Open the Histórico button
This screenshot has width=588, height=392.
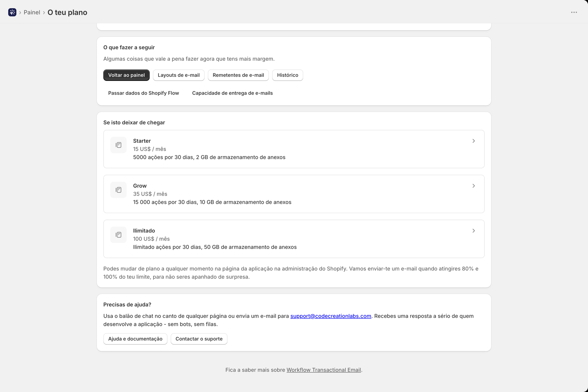tap(288, 75)
